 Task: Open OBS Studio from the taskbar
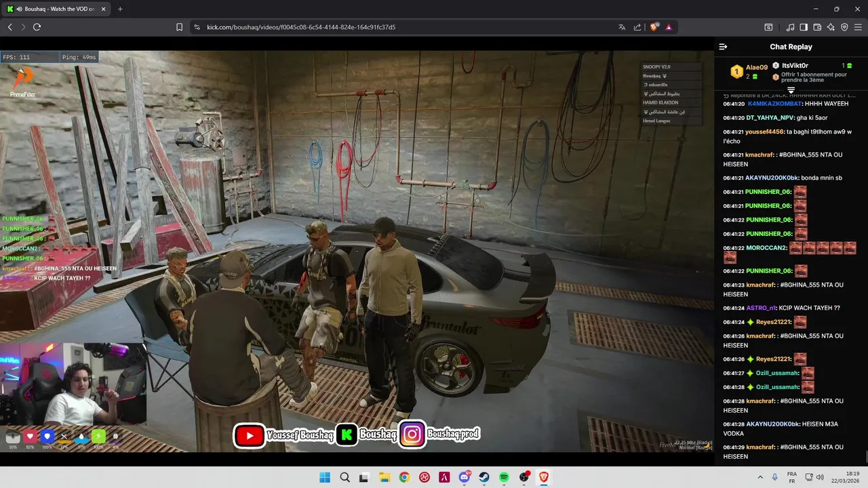(x=524, y=477)
